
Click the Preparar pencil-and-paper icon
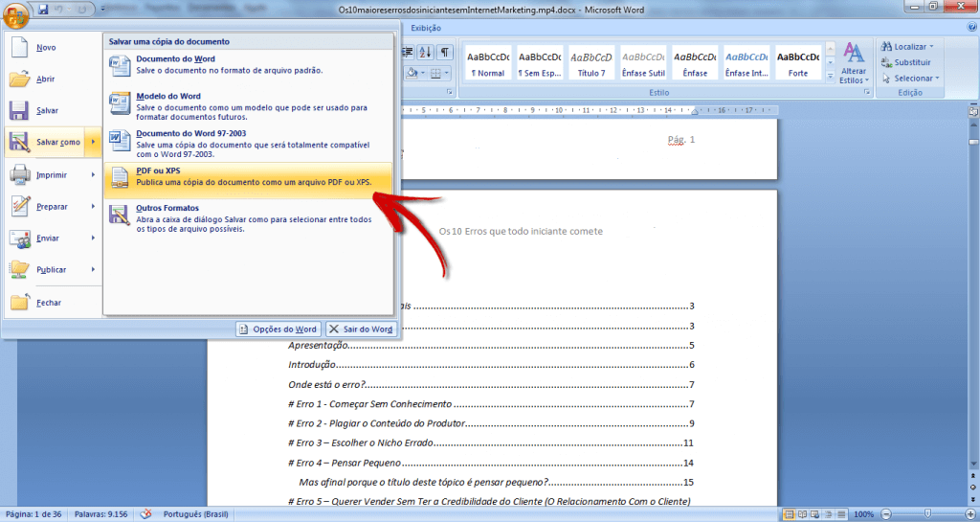tap(20, 206)
